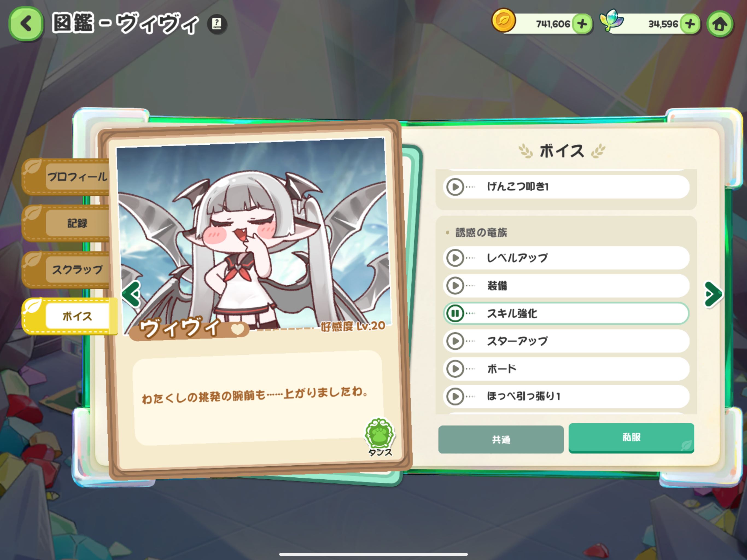Add more gold coins with plus button
Screen dimensions: 747x560
[x=582, y=24]
